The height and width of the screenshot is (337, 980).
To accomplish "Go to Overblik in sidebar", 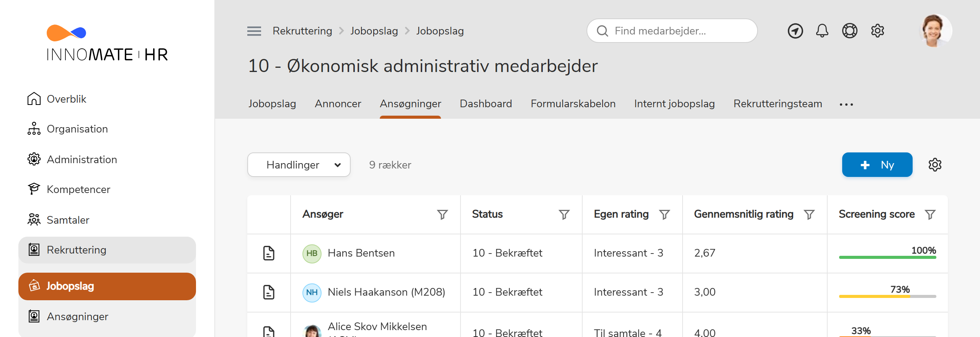I will click(x=107, y=99).
